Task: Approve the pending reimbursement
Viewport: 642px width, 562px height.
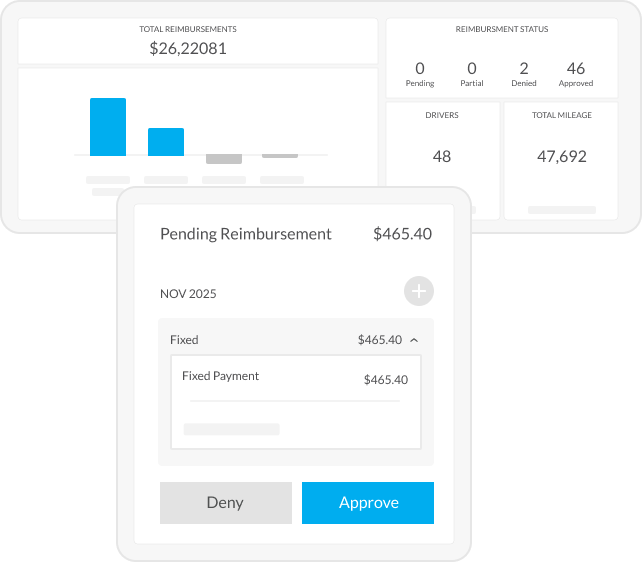Action: pyautogui.click(x=368, y=503)
